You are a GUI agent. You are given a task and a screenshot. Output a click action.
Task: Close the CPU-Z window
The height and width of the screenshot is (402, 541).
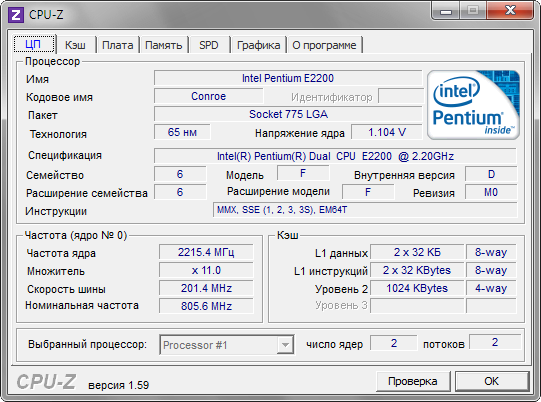(510, 11)
